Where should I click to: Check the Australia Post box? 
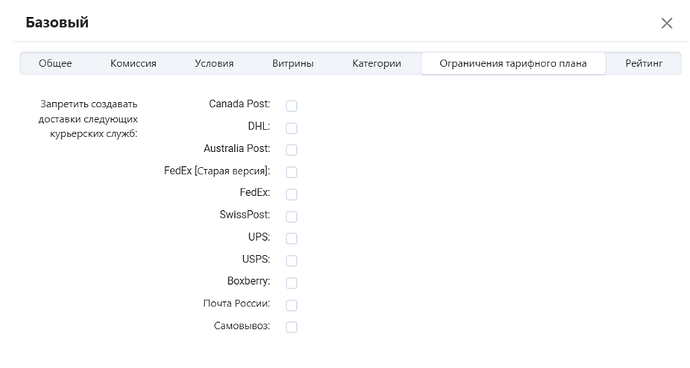[291, 150]
